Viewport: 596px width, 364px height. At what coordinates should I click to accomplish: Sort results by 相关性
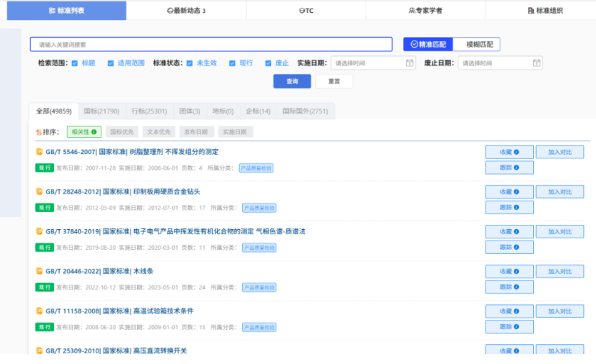(x=84, y=132)
